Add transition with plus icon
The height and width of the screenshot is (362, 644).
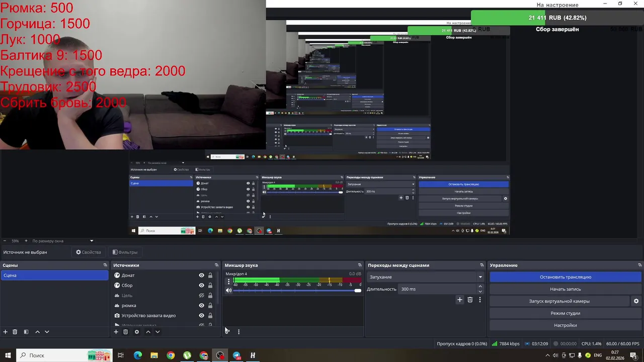(x=459, y=300)
